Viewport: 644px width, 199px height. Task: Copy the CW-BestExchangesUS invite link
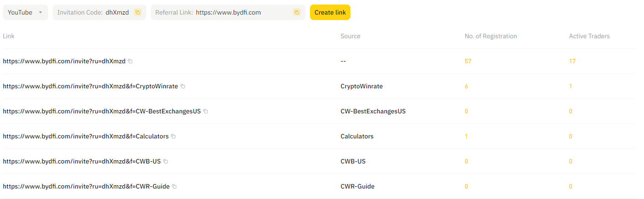pyautogui.click(x=205, y=111)
